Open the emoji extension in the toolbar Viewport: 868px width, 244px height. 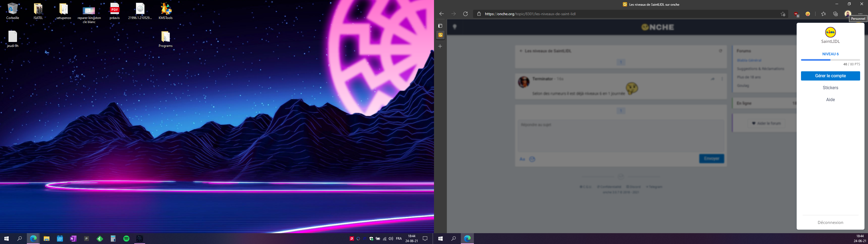click(808, 14)
